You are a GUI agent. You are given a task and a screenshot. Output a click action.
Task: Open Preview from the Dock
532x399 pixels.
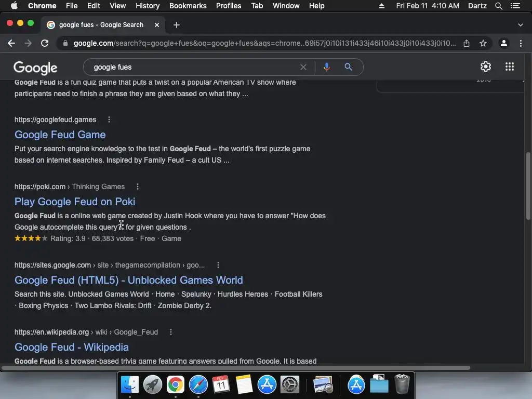pos(323,385)
